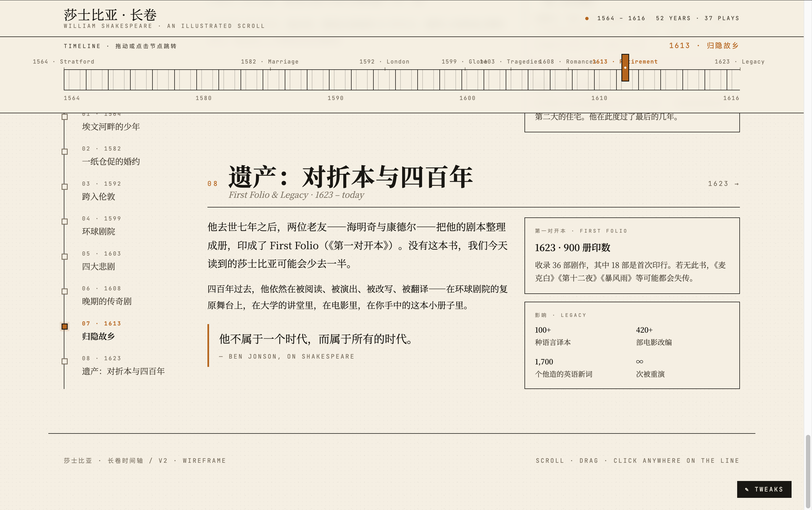The image size is (812, 510).
Task: Click square node marker for 02 · 1582
Action: point(65,152)
